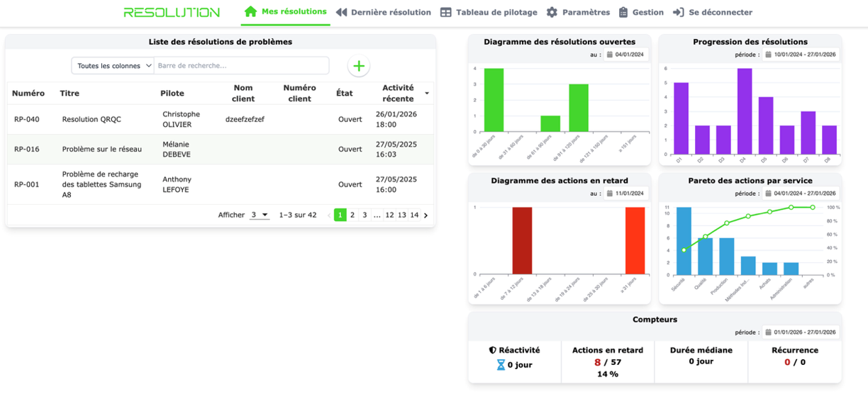The width and height of the screenshot is (868, 394).
Task: Click the next page chevron arrow
Action: coord(425,215)
